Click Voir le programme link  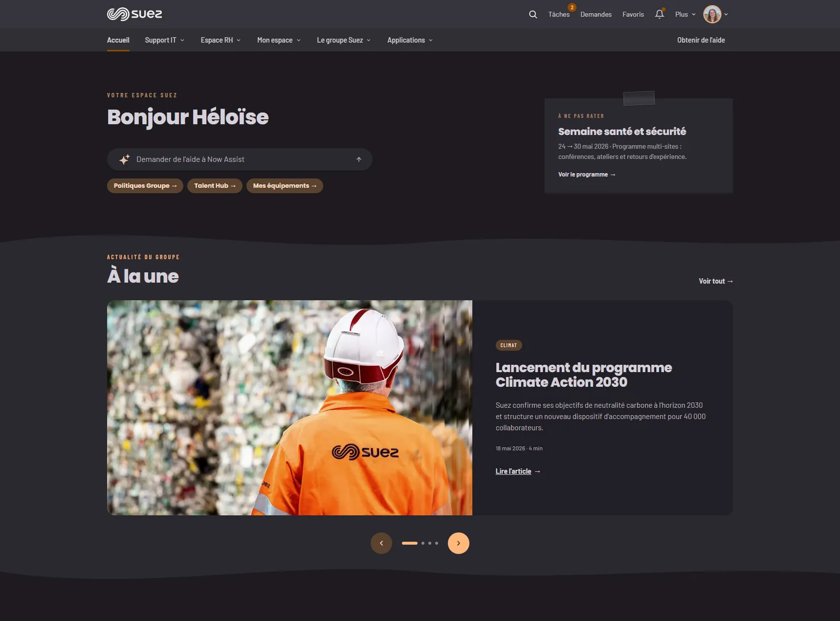[586, 175]
